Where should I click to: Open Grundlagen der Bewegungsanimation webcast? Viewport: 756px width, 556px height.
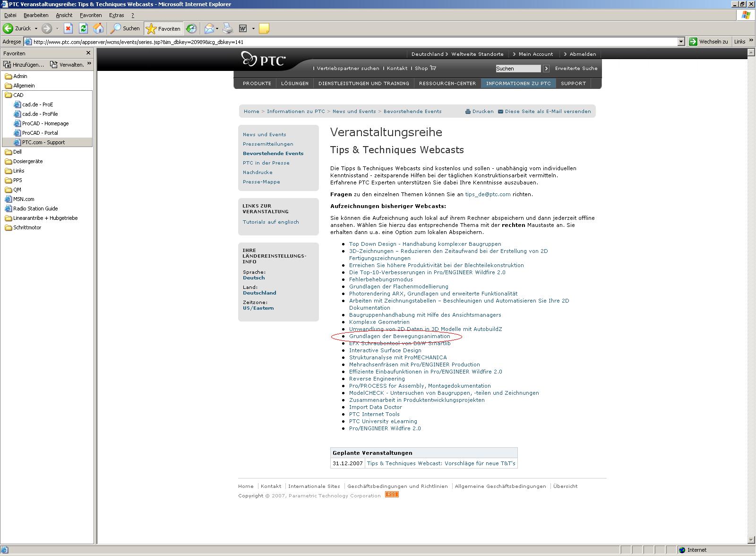click(x=399, y=336)
